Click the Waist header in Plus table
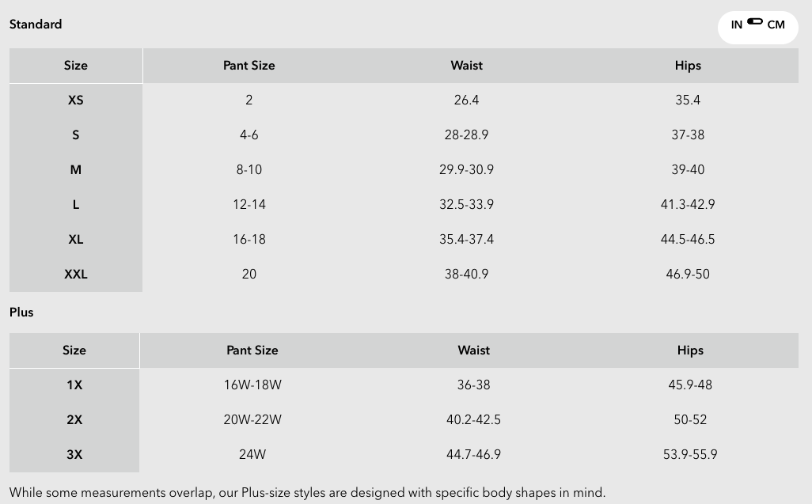 point(473,351)
